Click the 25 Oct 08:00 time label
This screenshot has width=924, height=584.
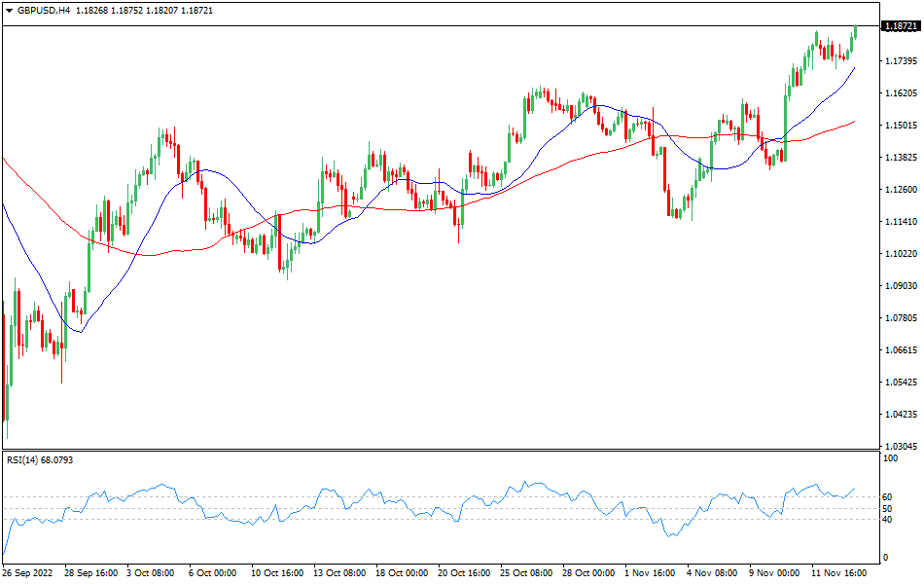[526, 574]
